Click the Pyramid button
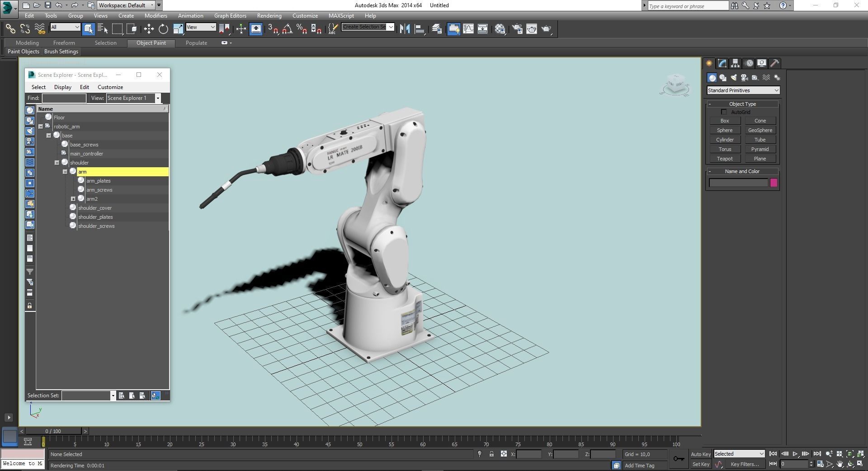This screenshot has height=471, width=868. click(760, 149)
